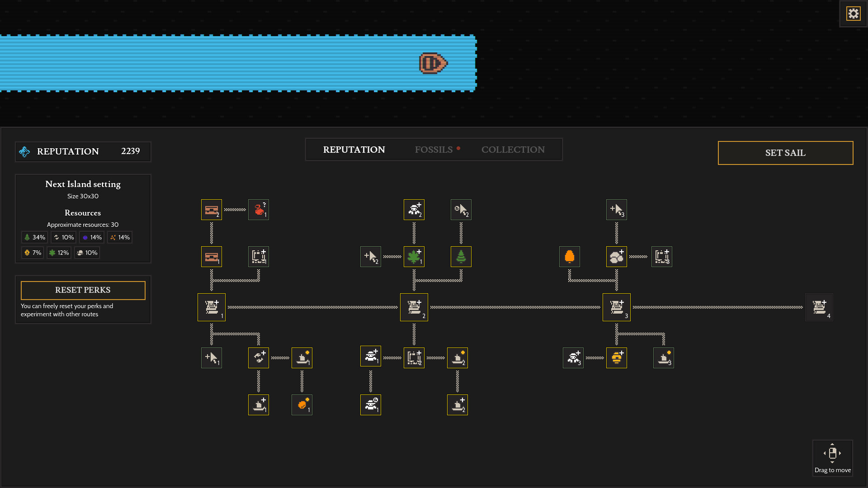Open the settings gear in the top-right corner
This screenshot has height=488, width=868.
[x=854, y=13]
